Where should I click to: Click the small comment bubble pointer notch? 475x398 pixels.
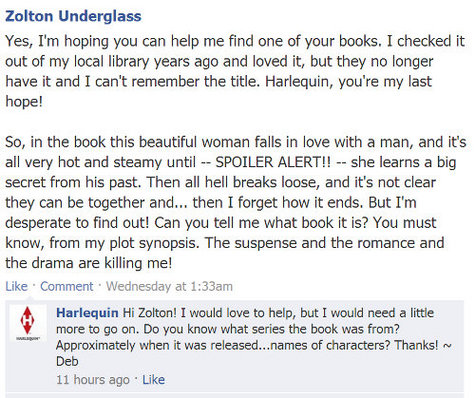click(x=30, y=298)
